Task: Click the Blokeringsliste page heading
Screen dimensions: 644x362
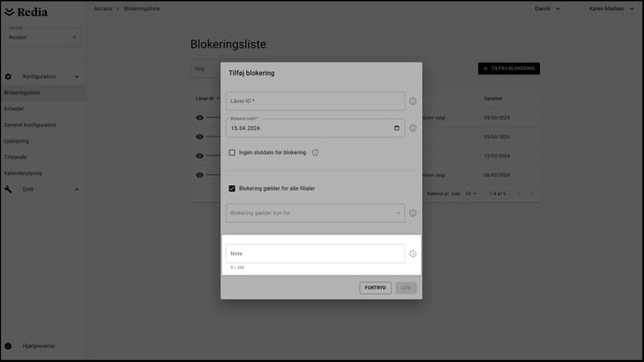Action: (228, 44)
